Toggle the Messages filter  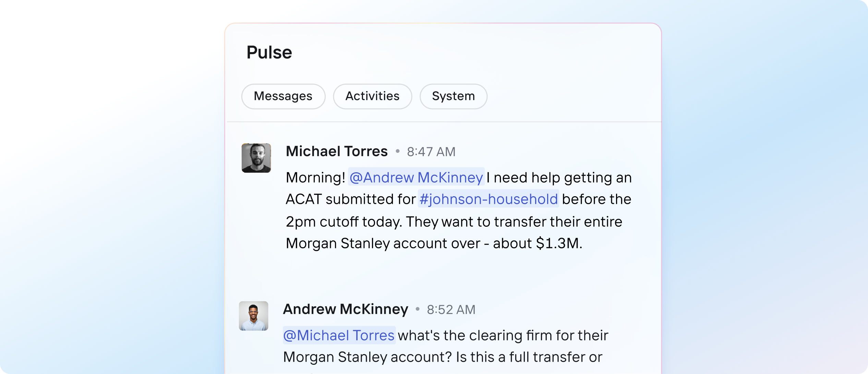[x=283, y=96]
